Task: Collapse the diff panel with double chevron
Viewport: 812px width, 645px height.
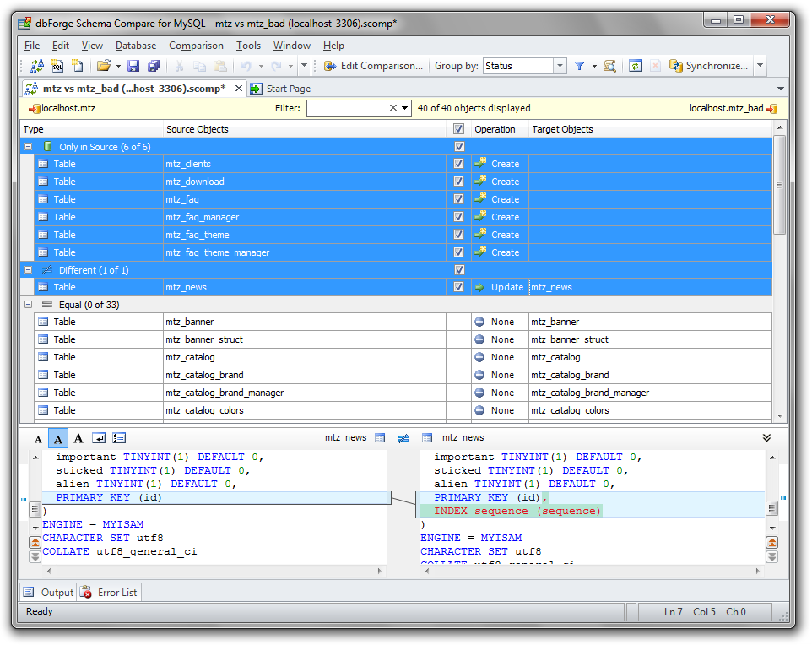Action: (767, 438)
